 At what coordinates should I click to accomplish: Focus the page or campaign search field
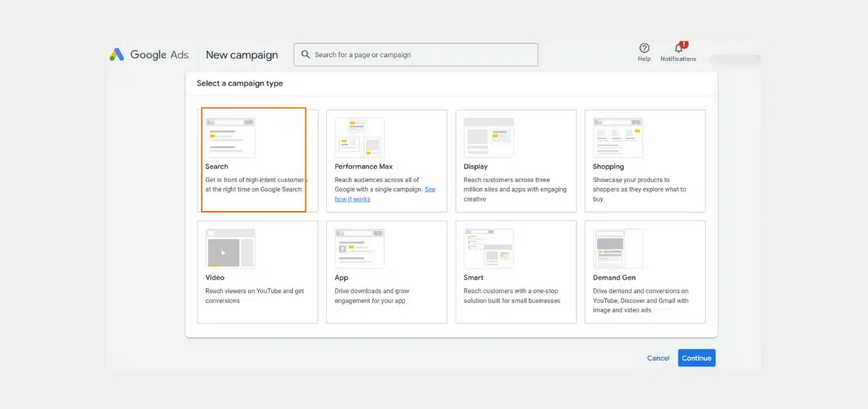(x=416, y=55)
